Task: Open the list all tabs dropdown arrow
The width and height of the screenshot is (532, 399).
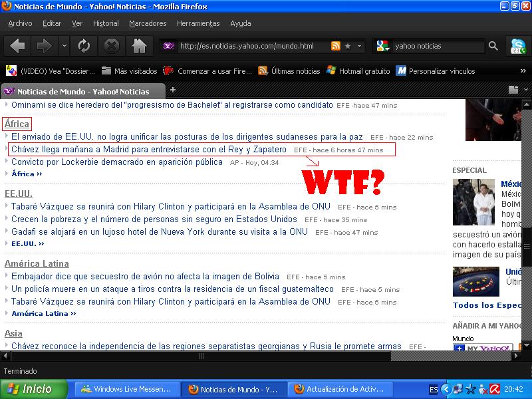Action: coord(525,90)
